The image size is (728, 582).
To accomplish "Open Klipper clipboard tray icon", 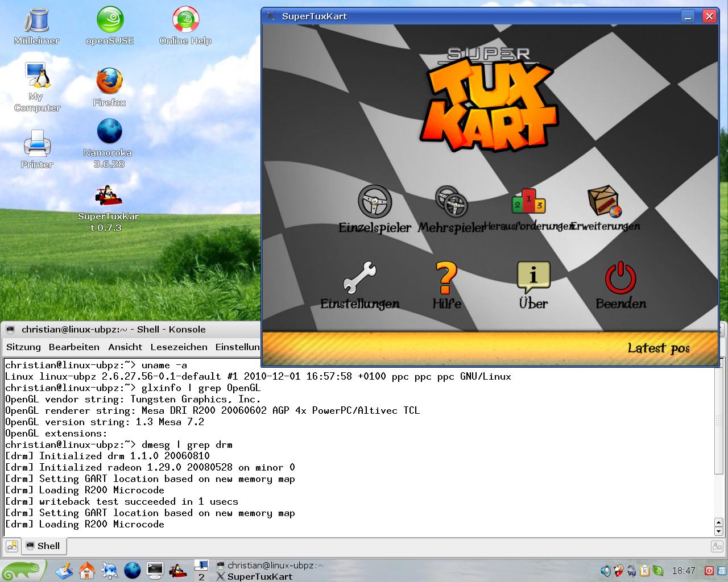I will tap(645, 571).
